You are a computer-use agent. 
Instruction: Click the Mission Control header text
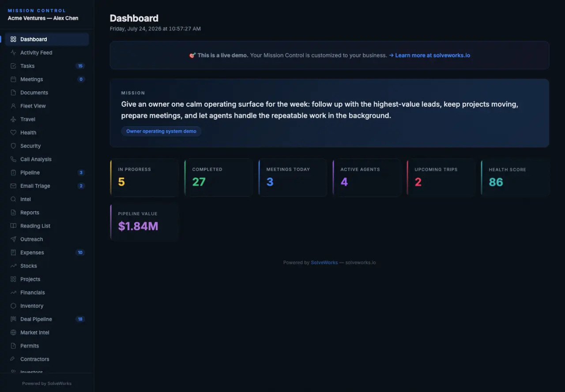pyautogui.click(x=37, y=11)
